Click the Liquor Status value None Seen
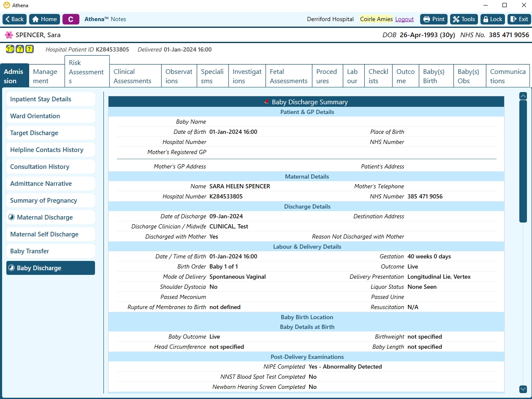This screenshot has width=532, height=399. (422, 287)
